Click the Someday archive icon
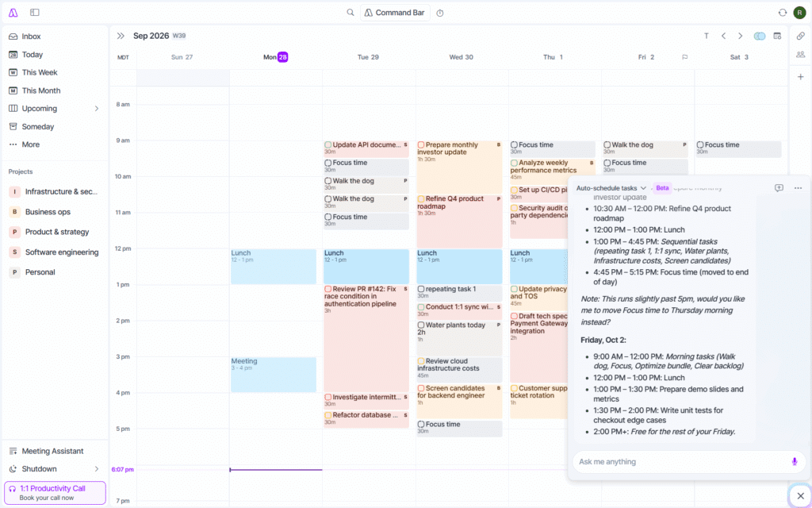 (13, 126)
